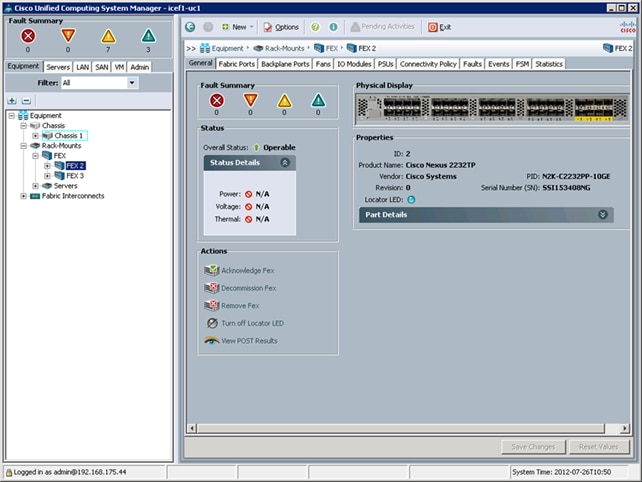This screenshot has width=642, height=482.
Task: Click the warning faults teal icon showing 3
Action: pos(148,36)
